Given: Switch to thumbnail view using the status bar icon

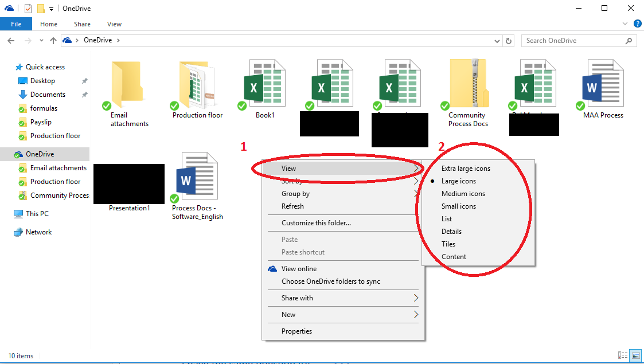Looking at the screenshot, I should 636,355.
